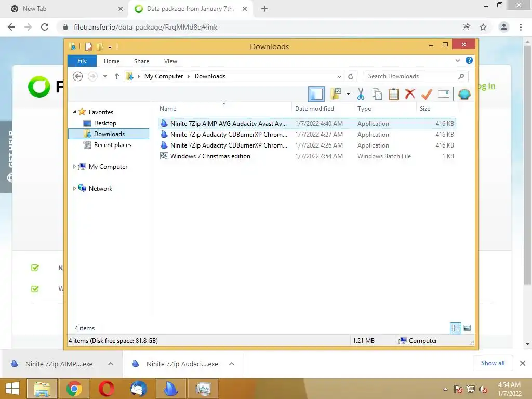Open the customize quick access toolbar dropdown
The width and height of the screenshot is (532, 399).
[110, 47]
